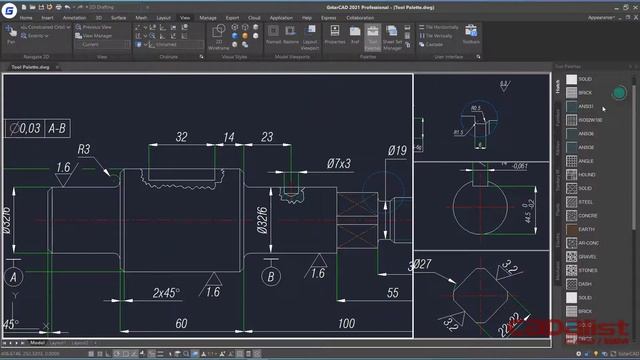Open the Insert ribbon tab

click(x=47, y=18)
